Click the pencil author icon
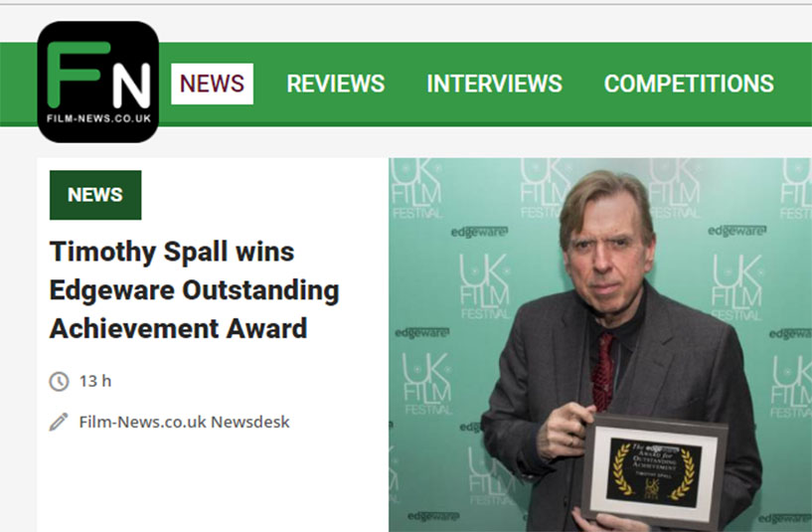Image resolution: width=812 pixels, height=532 pixels. point(59,422)
